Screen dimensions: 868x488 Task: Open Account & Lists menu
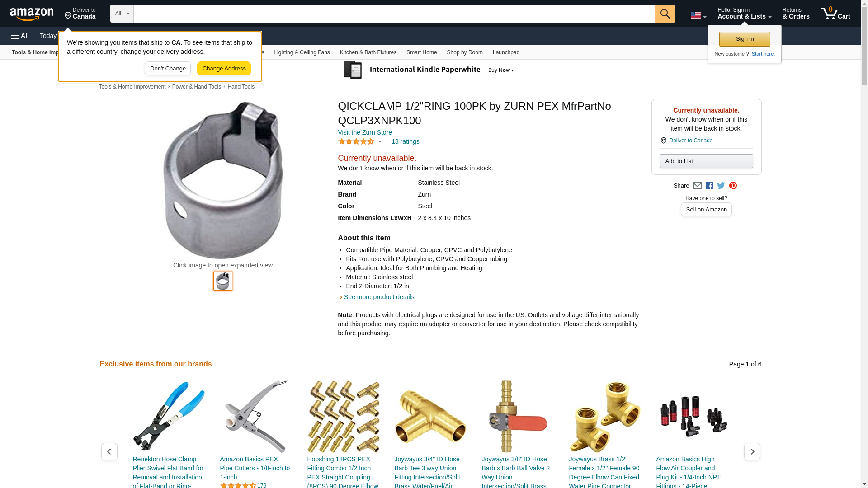(744, 14)
